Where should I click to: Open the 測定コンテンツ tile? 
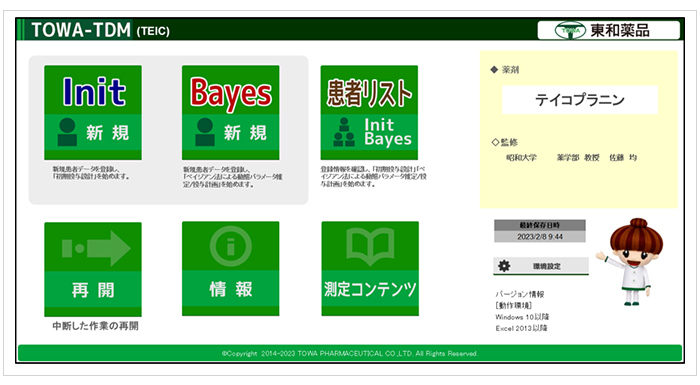(x=370, y=269)
